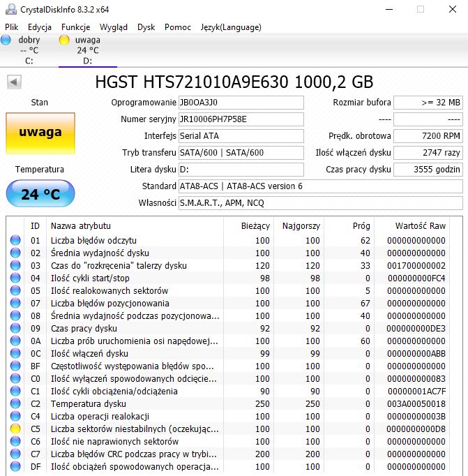Click the Rozmiar bufora value >= 32 MB
The image size is (468, 476).
coord(428,103)
